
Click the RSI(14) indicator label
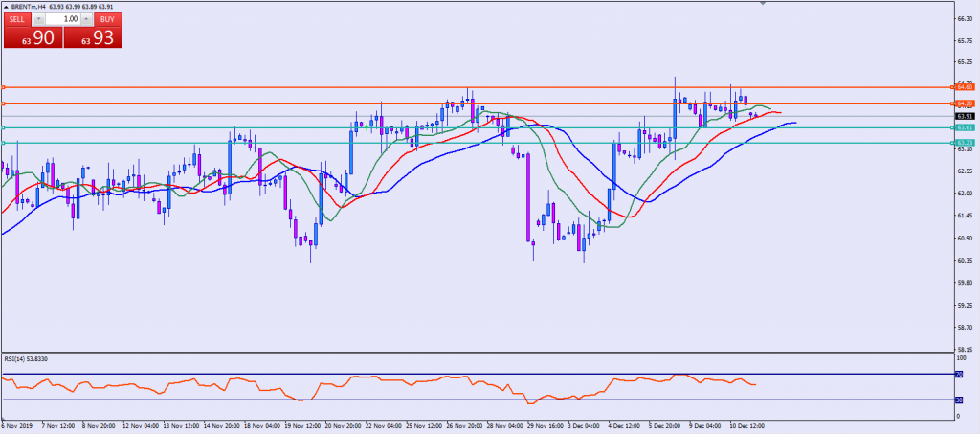pyautogui.click(x=26, y=358)
